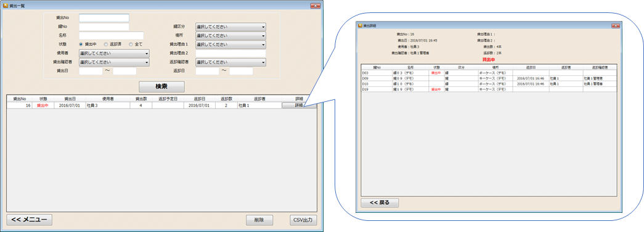644x232 pixels.
Task: Click the 返却日 end date field
Action: (241, 71)
